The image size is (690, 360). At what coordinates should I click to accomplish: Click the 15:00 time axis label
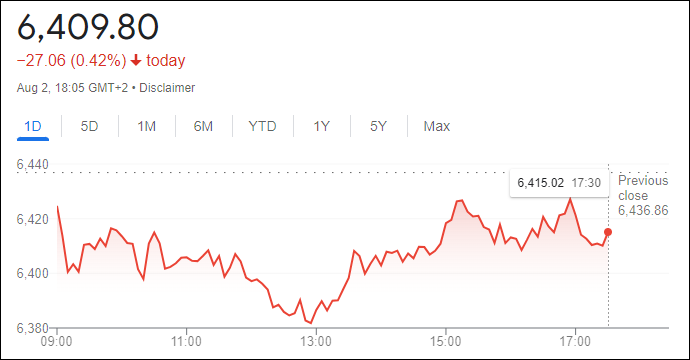pos(445,342)
